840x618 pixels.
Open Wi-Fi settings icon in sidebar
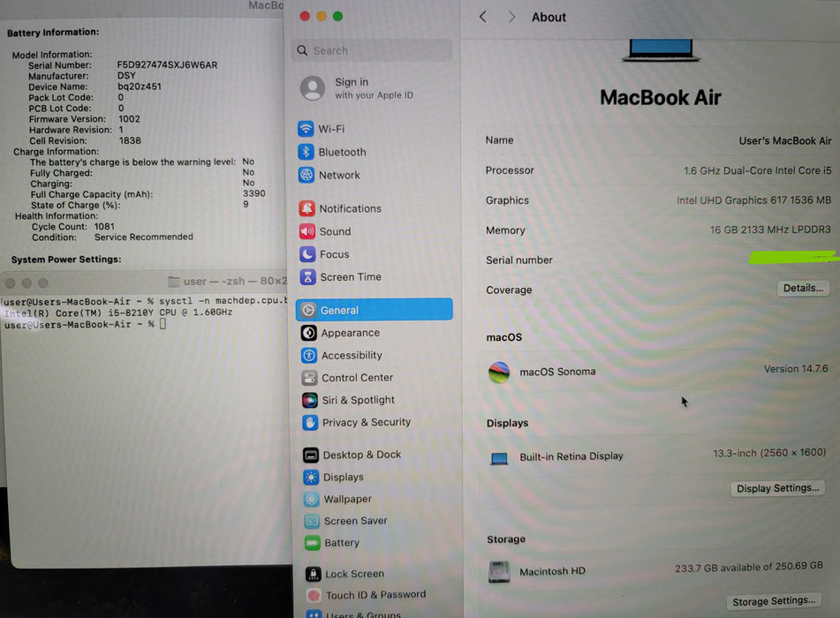pos(306,129)
